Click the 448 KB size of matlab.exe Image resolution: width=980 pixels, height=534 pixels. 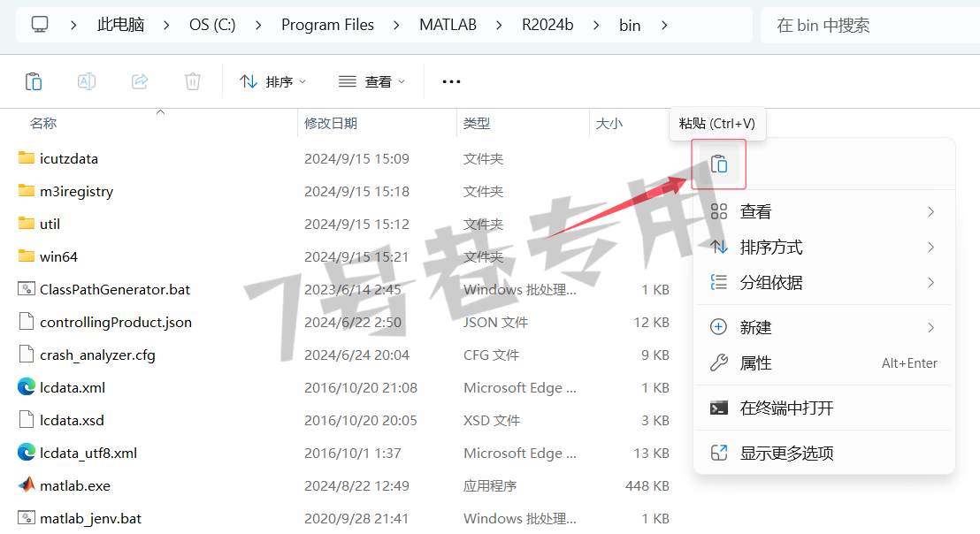click(x=647, y=485)
